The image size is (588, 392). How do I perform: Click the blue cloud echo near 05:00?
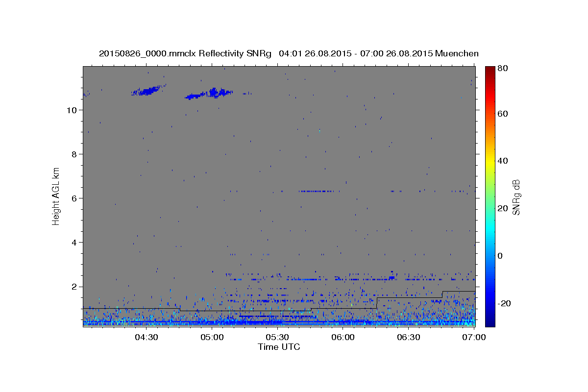(x=209, y=94)
